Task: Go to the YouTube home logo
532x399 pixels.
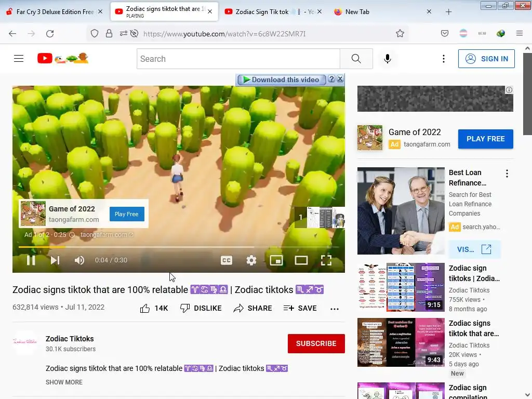Action: pyautogui.click(x=63, y=58)
